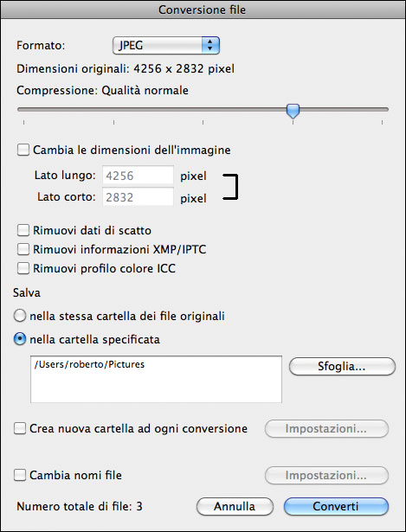Click Impostazioni button for new folder
The width and height of the screenshot is (406, 532).
(326, 429)
